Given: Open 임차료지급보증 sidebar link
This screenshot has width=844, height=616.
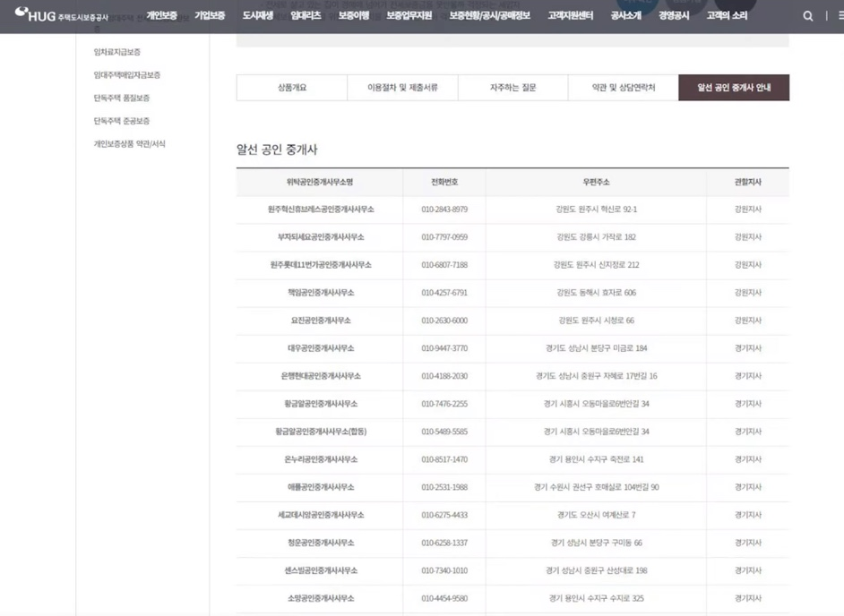Looking at the screenshot, I should (x=116, y=52).
